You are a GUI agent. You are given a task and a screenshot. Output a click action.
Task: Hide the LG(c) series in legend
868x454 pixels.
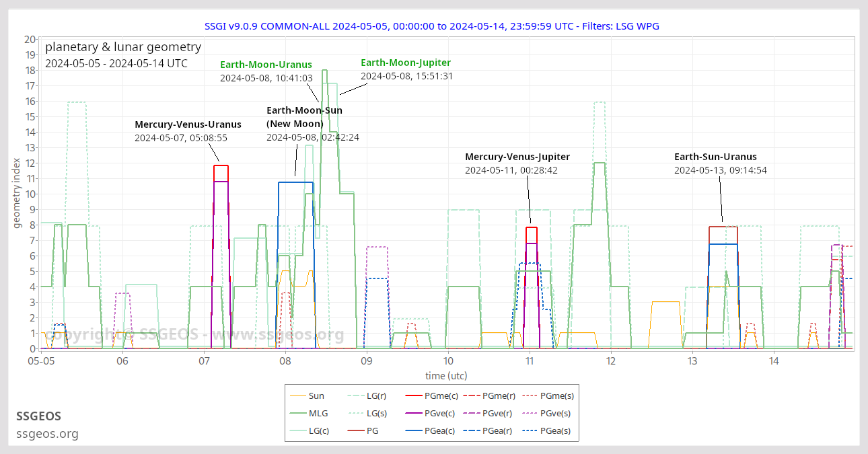(318, 430)
